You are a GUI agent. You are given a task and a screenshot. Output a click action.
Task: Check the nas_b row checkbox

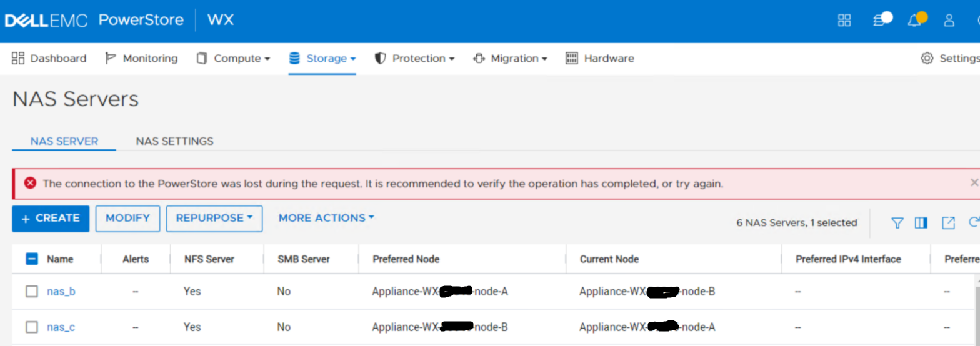click(x=32, y=292)
